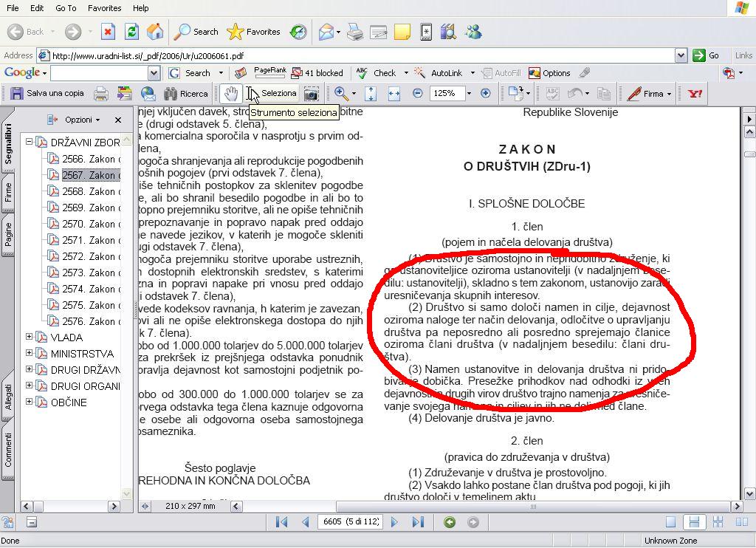Click the Ricerca binoculars search button
The width and height of the screenshot is (756, 548).
(185, 94)
